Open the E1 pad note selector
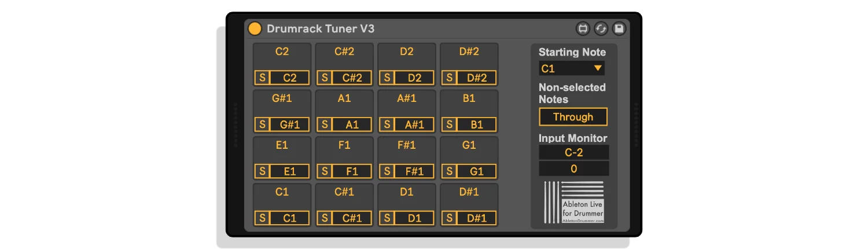This screenshot has width=868, height=249. pos(289,171)
